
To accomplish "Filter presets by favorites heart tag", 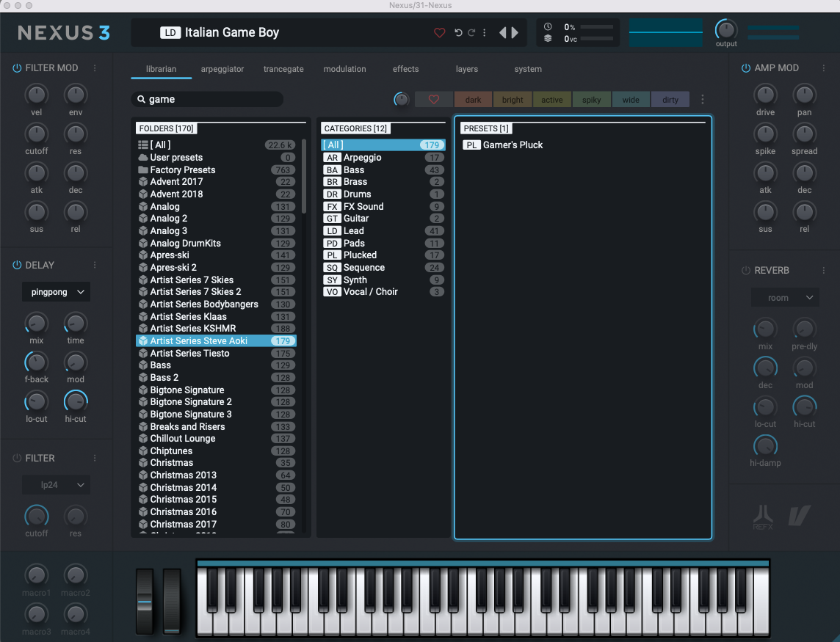I will (434, 100).
